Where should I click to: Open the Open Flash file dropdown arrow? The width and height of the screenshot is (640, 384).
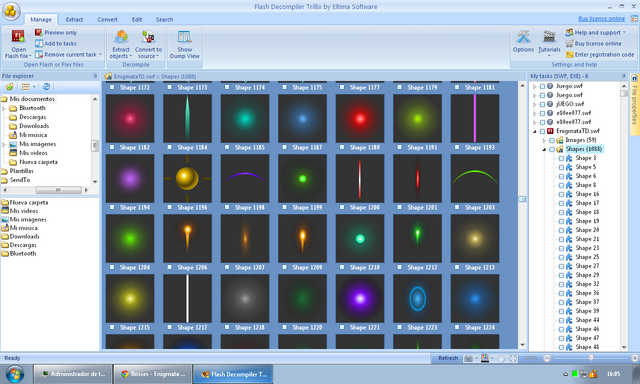tap(30, 56)
